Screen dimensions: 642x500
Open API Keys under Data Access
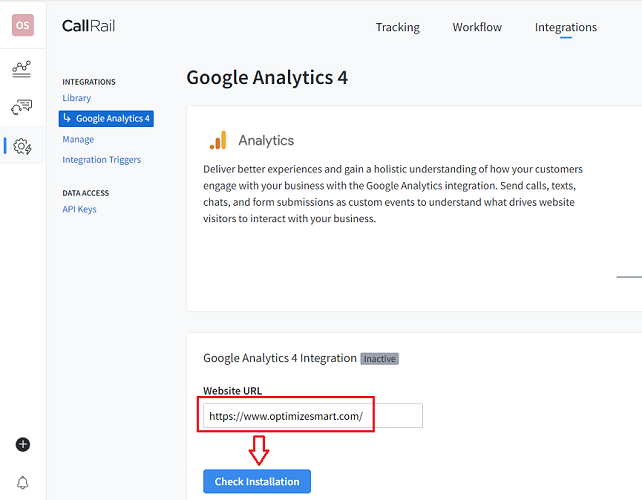click(x=79, y=209)
